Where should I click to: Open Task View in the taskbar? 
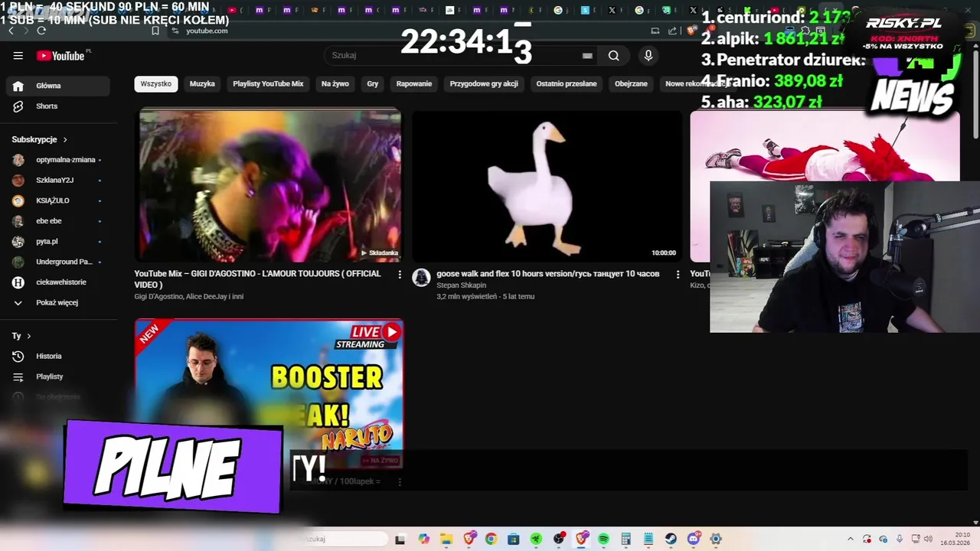click(400, 539)
